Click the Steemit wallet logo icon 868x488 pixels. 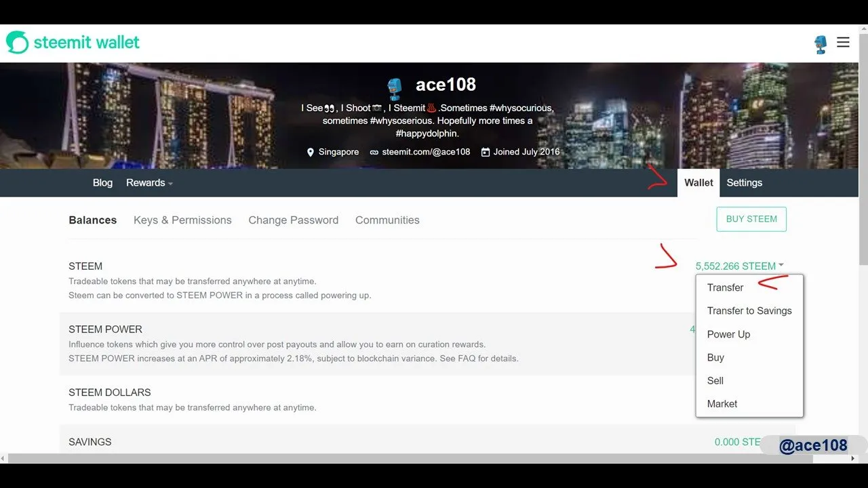[x=18, y=42]
